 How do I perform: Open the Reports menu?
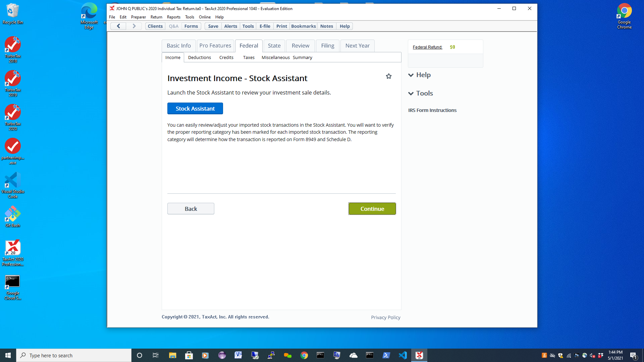coord(174,17)
